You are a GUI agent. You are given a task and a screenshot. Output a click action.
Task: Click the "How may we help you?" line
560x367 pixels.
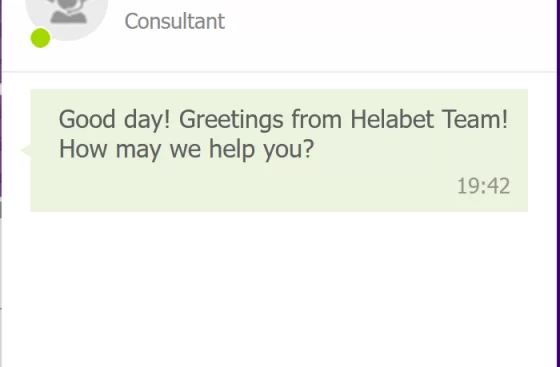[186, 149]
